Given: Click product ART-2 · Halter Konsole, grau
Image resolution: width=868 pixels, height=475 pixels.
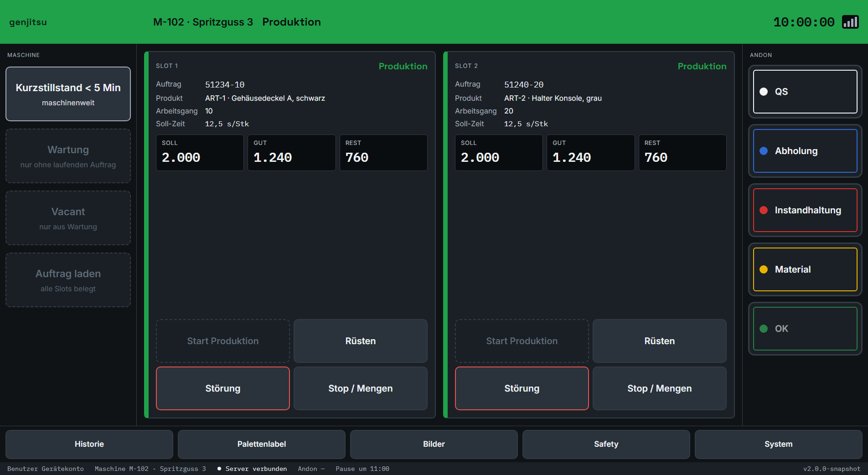Looking at the screenshot, I should pyautogui.click(x=553, y=98).
